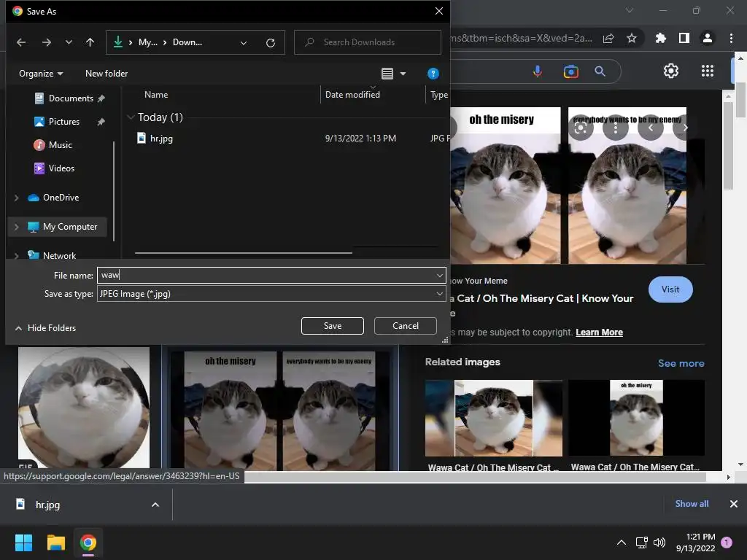Start Google voice search microphone
The width and height of the screenshot is (747, 560).
coord(538,71)
